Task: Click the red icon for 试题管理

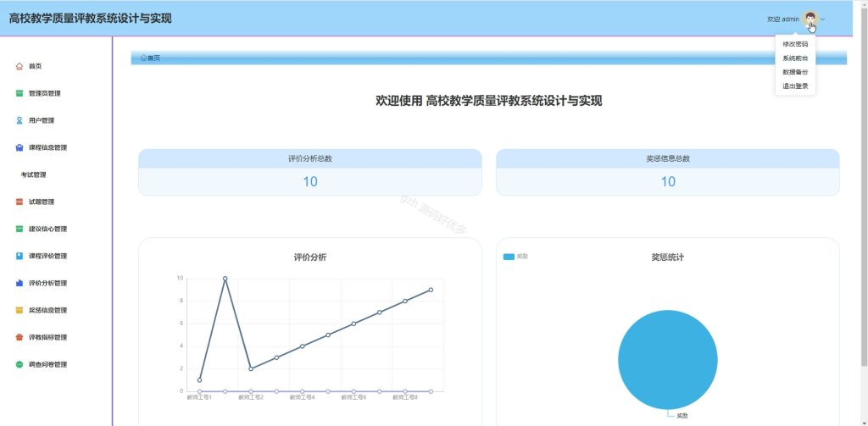Action: coord(19,202)
